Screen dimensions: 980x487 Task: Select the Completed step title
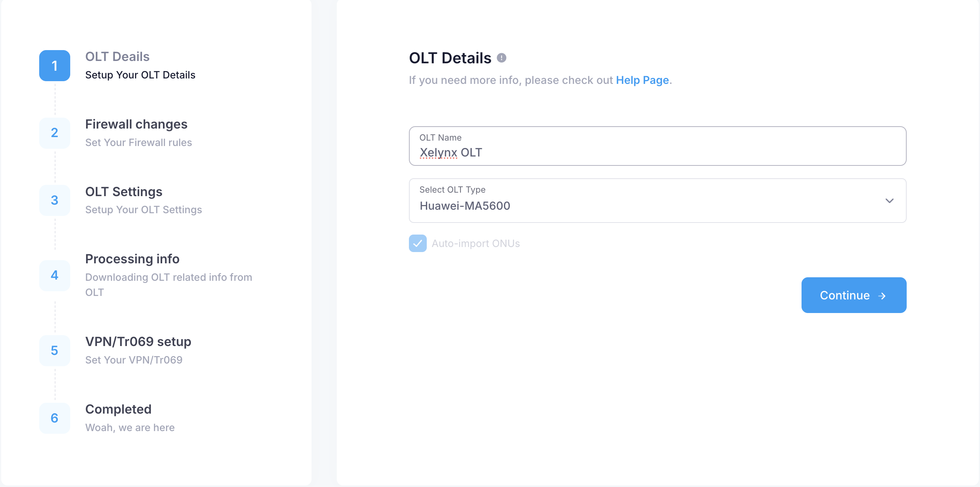(118, 409)
